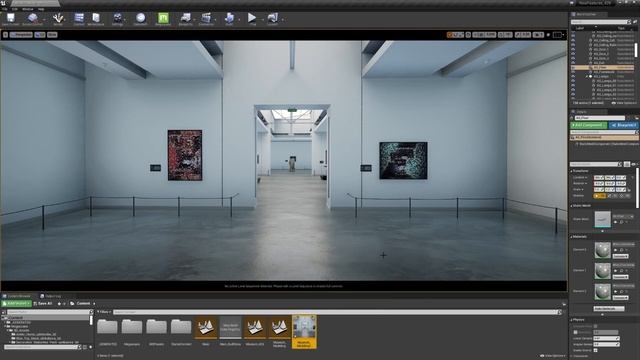The width and height of the screenshot is (640, 360).
Task: Toggle the Enable Gravity checkbox
Action: 596,350
